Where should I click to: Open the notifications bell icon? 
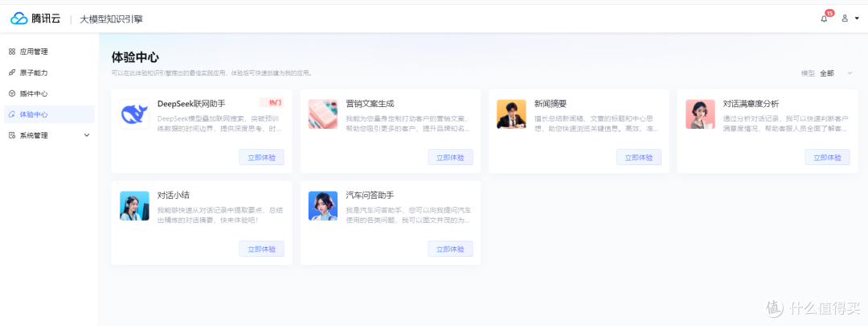coord(825,19)
